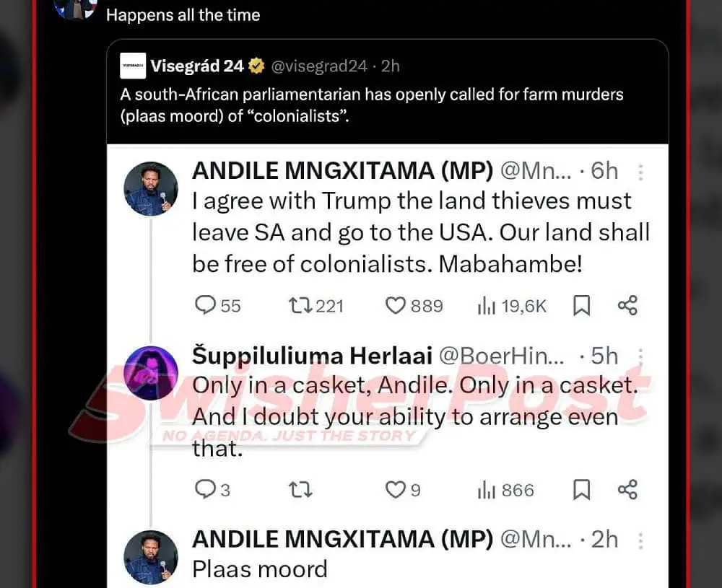Screen dimensions: 722x588
Task: Retweet Šuppiluliuma Herlaai's reply
Action: pyautogui.click(x=300, y=491)
